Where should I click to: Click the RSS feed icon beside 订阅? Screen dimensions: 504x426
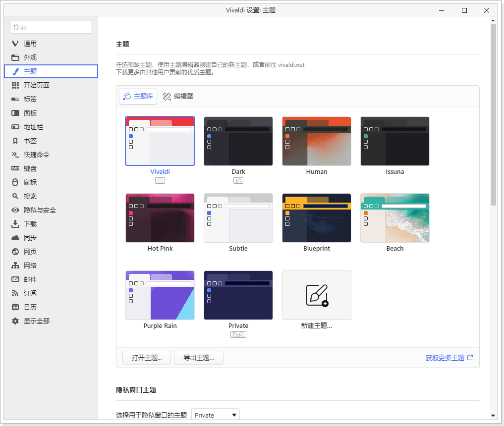coord(15,293)
